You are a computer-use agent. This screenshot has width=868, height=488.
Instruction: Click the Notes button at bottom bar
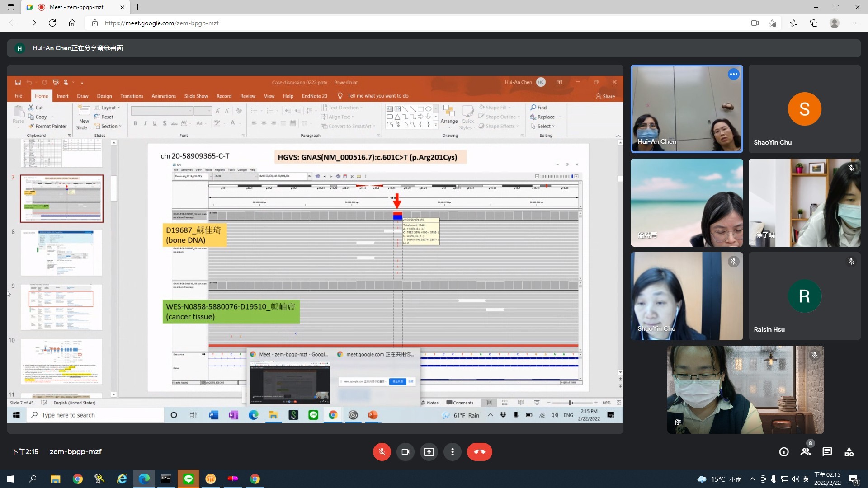pyautogui.click(x=430, y=403)
